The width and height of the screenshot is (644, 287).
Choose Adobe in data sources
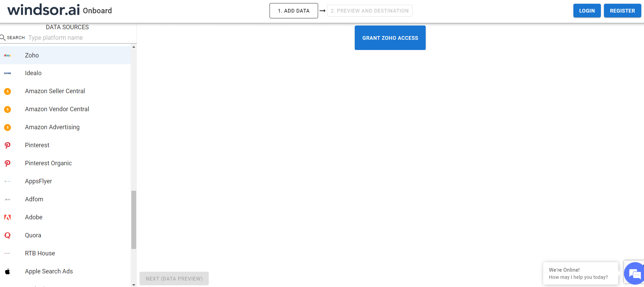pos(65,217)
